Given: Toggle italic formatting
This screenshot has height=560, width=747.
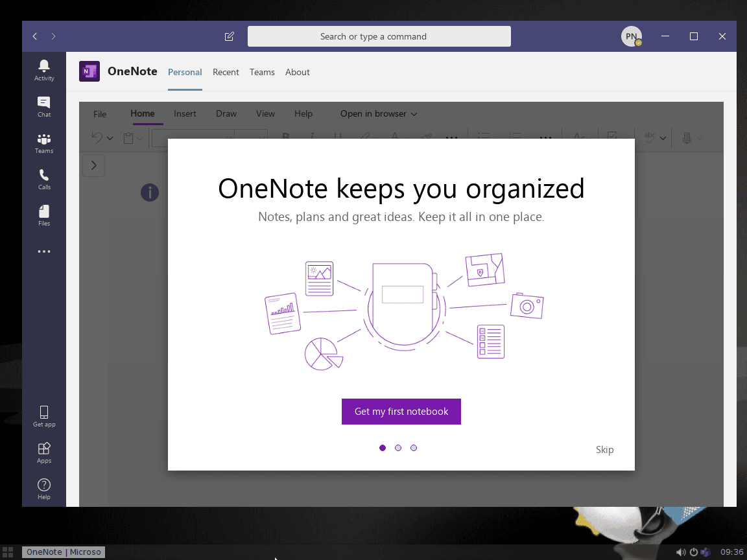Looking at the screenshot, I should tap(312, 137).
